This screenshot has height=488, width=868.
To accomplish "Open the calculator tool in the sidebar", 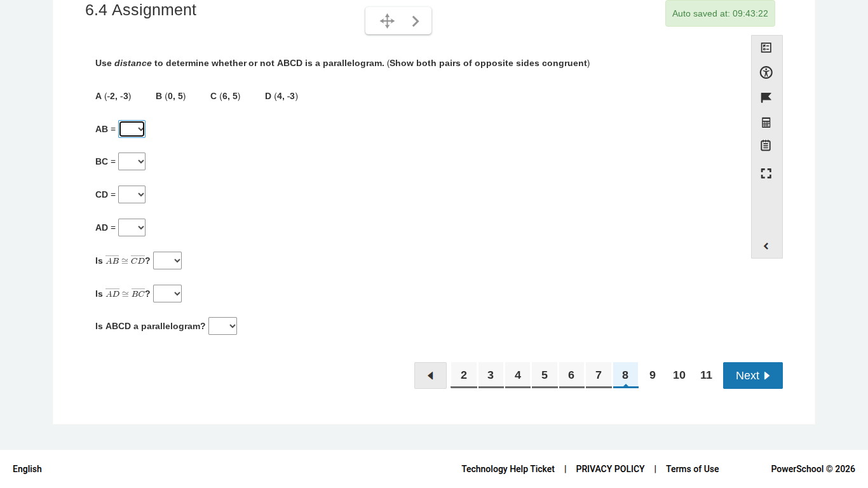I will [x=766, y=122].
